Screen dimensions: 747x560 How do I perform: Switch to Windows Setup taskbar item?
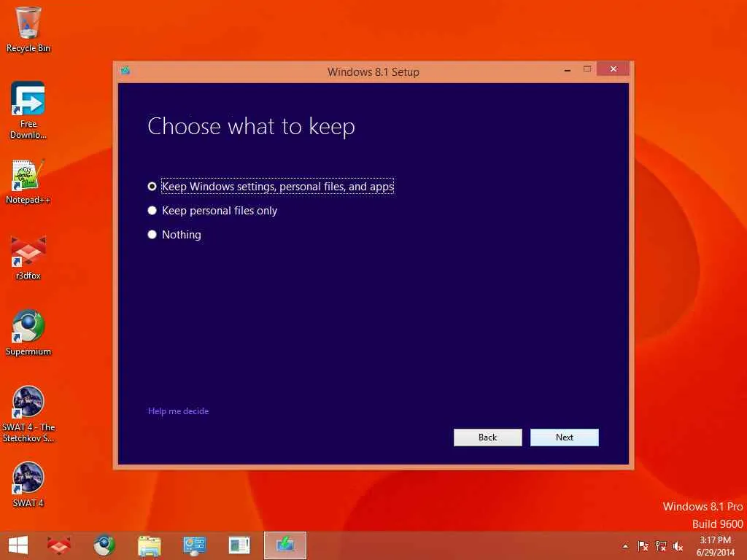285,545
